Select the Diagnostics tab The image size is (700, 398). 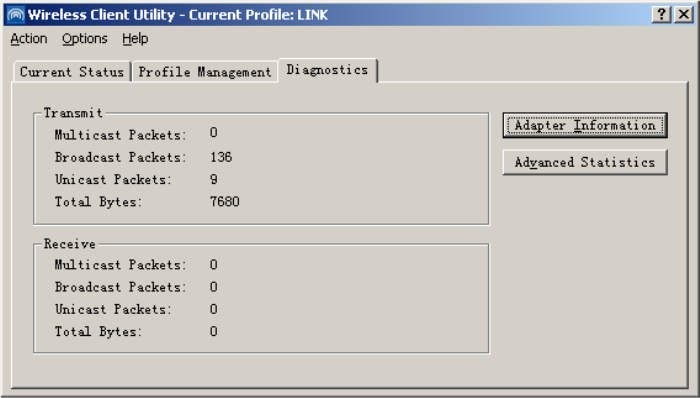327,70
